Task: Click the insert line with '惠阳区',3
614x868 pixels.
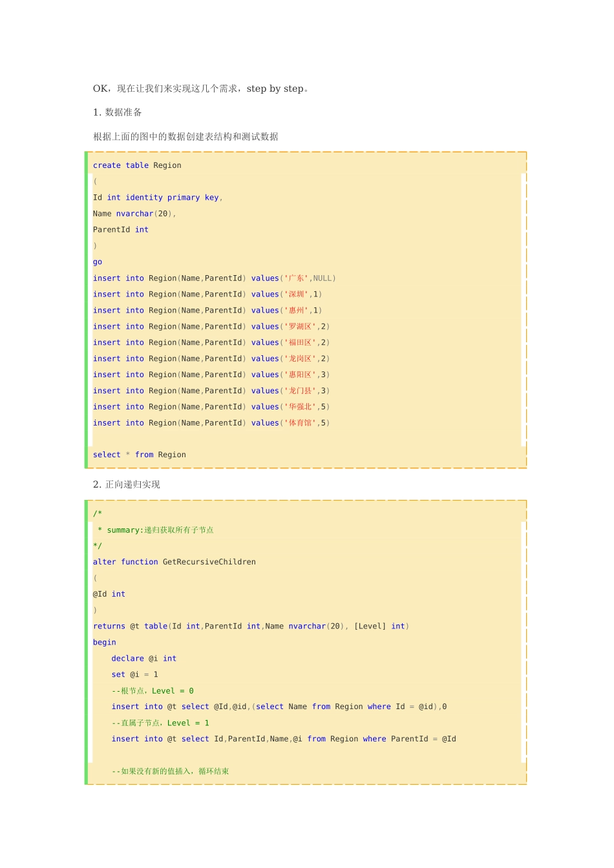Action: [211, 375]
